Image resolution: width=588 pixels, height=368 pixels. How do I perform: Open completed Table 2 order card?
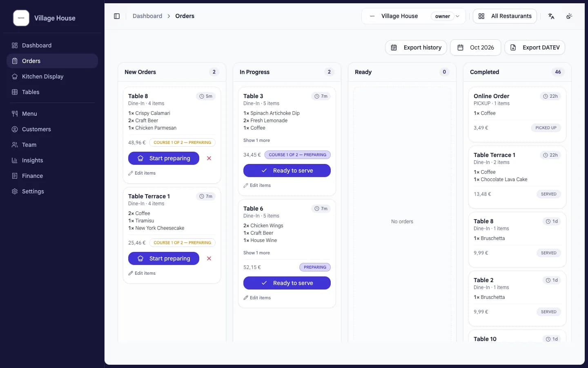(x=517, y=298)
